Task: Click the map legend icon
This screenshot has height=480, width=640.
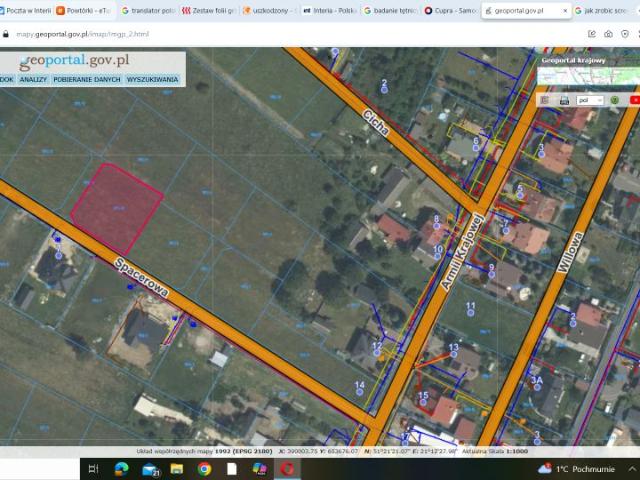Action: pos(545,100)
